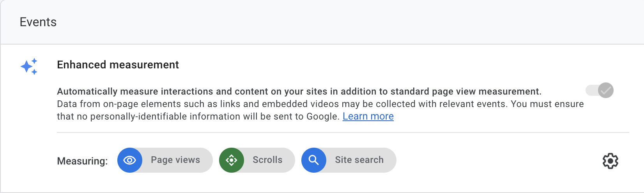Image resolution: width=644 pixels, height=193 pixels.
Task: Click the Enhanced measurement sparkle icon
Action: tap(29, 66)
